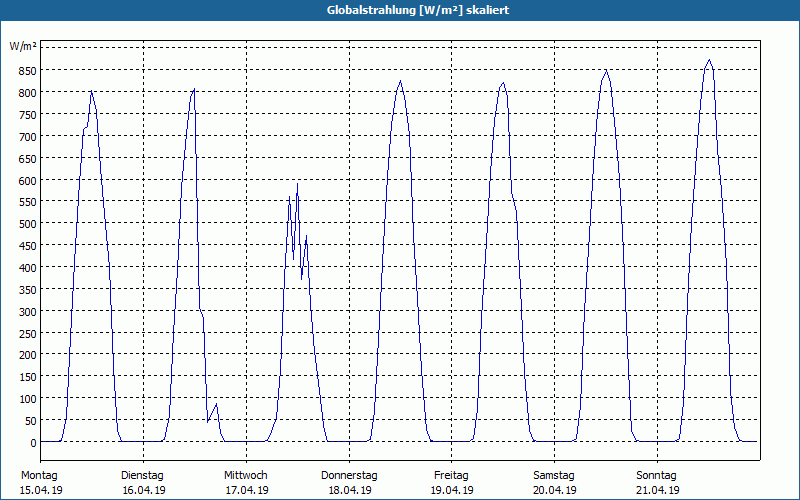Click the 700 y-axis value
The width and height of the screenshot is (800, 500).
pyautogui.click(x=27, y=137)
